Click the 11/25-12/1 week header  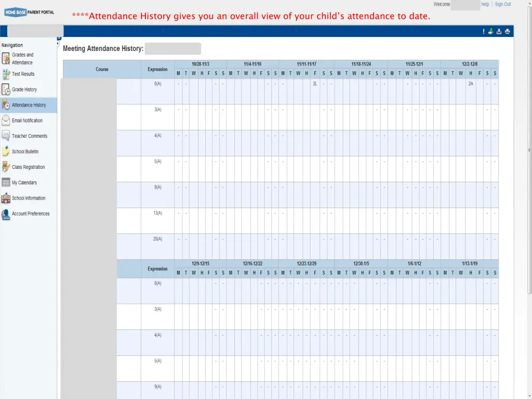tap(414, 64)
